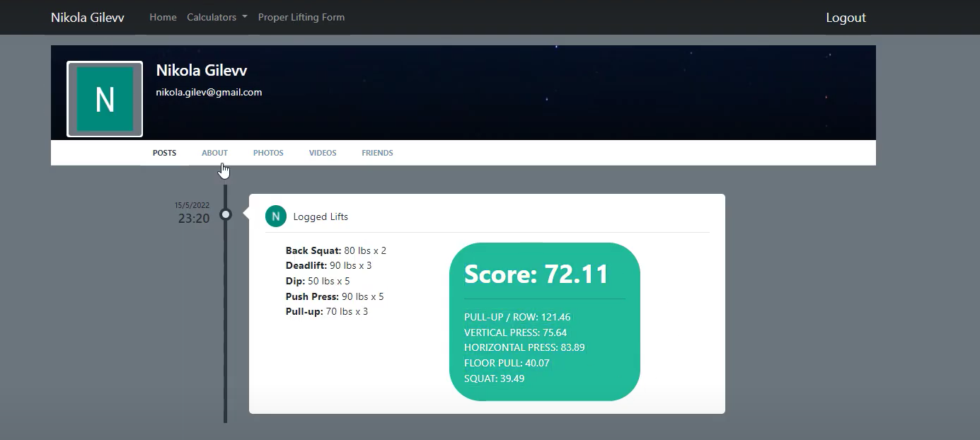The width and height of the screenshot is (980, 440).
Task: Open the Videos tab
Action: click(323, 153)
